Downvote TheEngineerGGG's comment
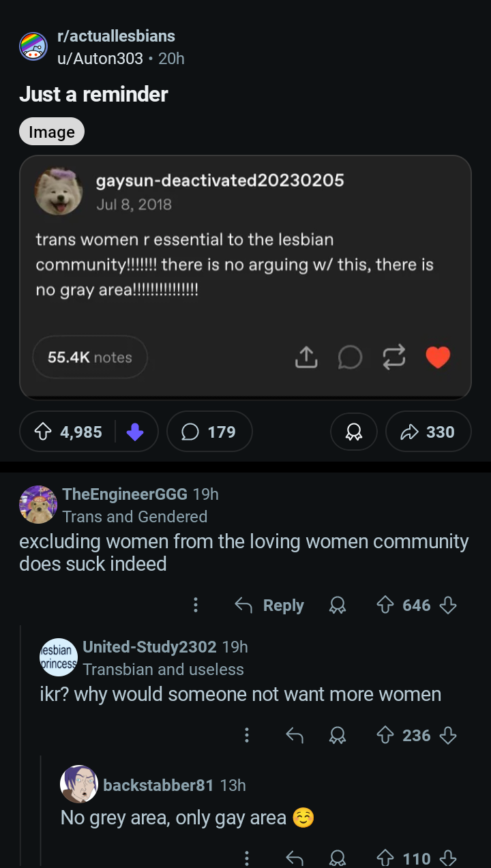This screenshot has width=491, height=868. pyautogui.click(x=448, y=605)
